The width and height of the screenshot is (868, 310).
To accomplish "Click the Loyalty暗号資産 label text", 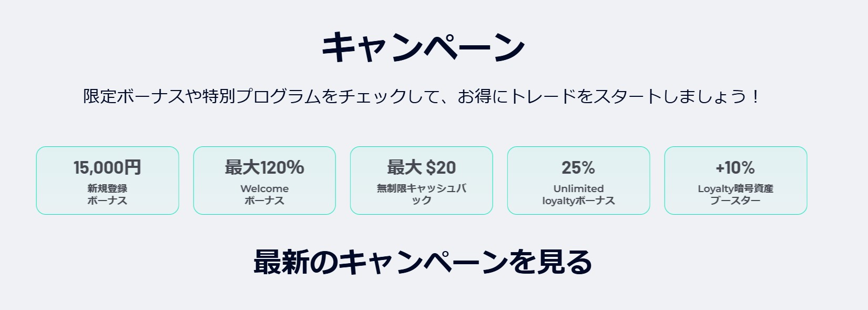I will pos(735,188).
